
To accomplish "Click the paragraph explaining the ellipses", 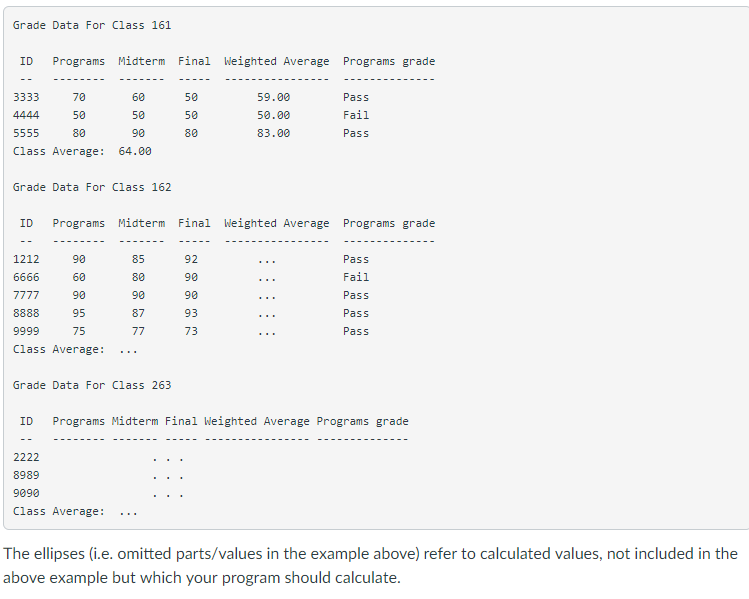I will pos(370,565).
